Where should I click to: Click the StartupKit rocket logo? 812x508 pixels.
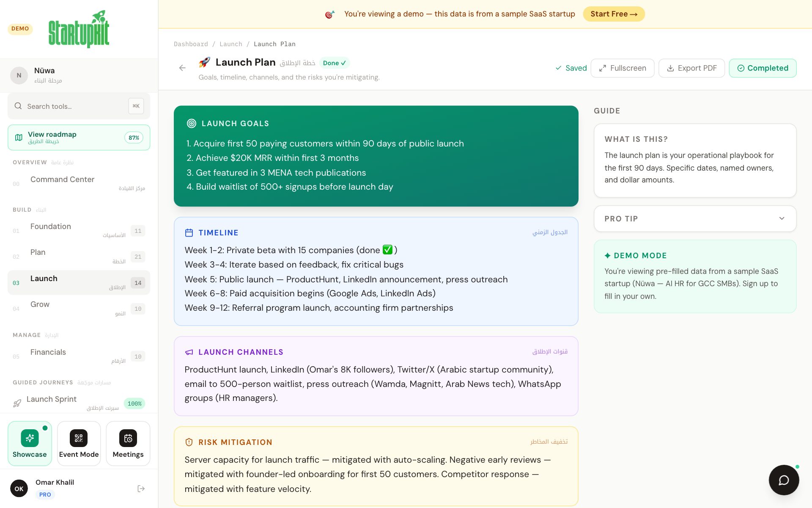pos(79,29)
